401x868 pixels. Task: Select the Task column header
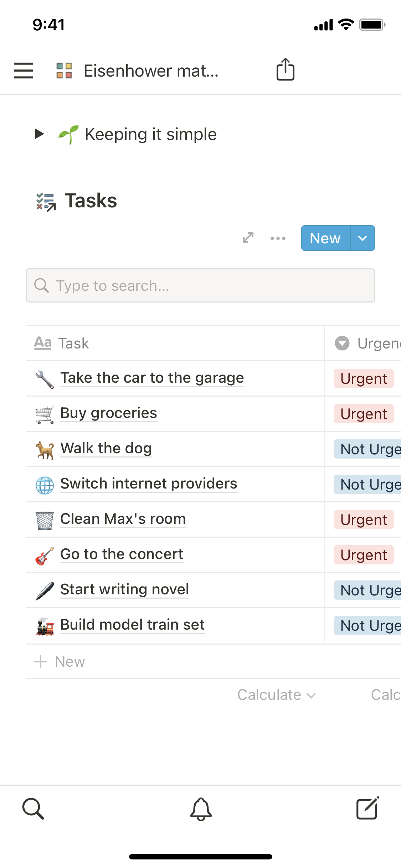click(x=73, y=343)
